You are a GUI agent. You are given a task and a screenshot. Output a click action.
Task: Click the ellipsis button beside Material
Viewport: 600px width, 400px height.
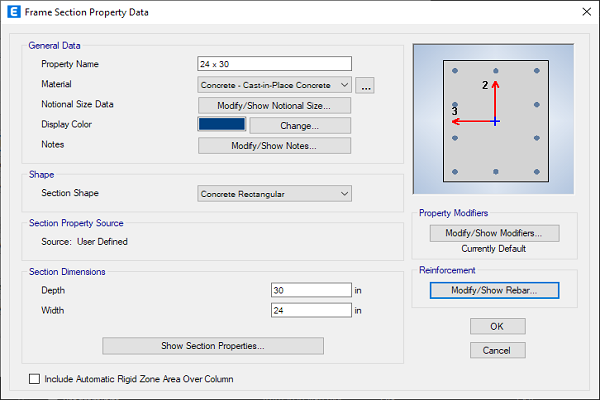pos(366,86)
